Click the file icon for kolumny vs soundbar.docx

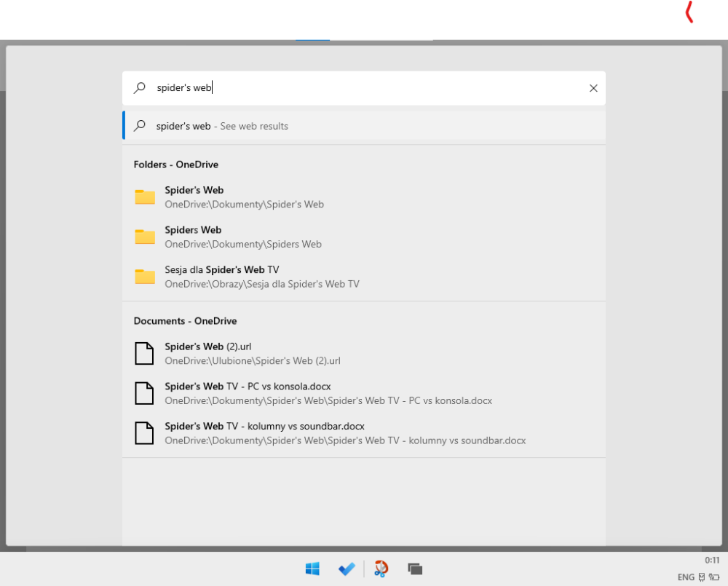[x=144, y=433]
